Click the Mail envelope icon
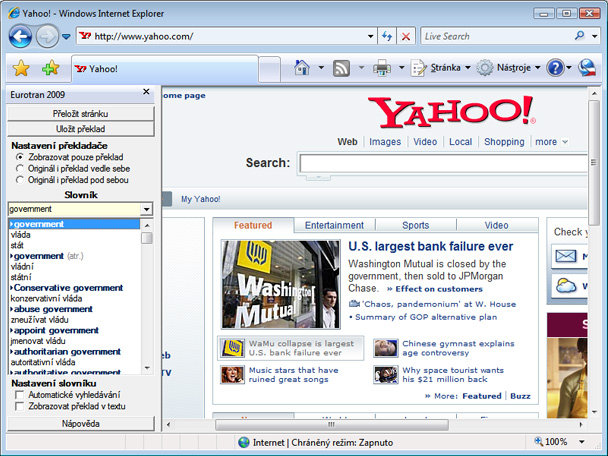This screenshot has width=608, height=456. (x=566, y=256)
